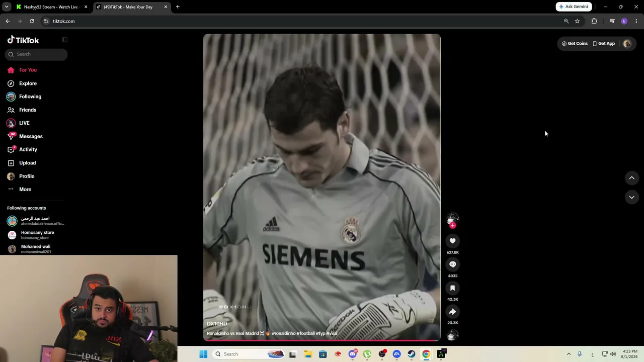Focus the TikTok search field
Screen dimensions: 644x362
pyautogui.click(x=36, y=54)
